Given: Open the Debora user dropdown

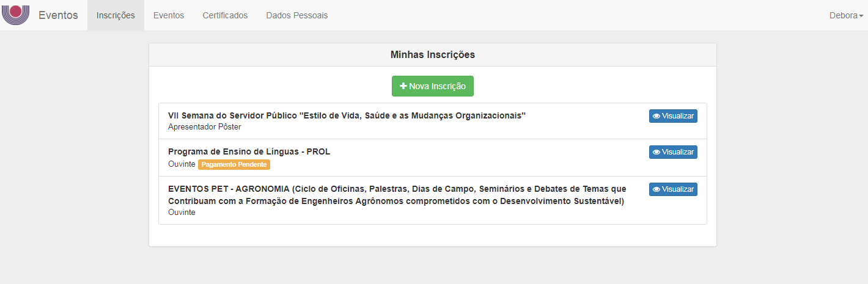Looking at the screenshot, I should click(846, 15).
